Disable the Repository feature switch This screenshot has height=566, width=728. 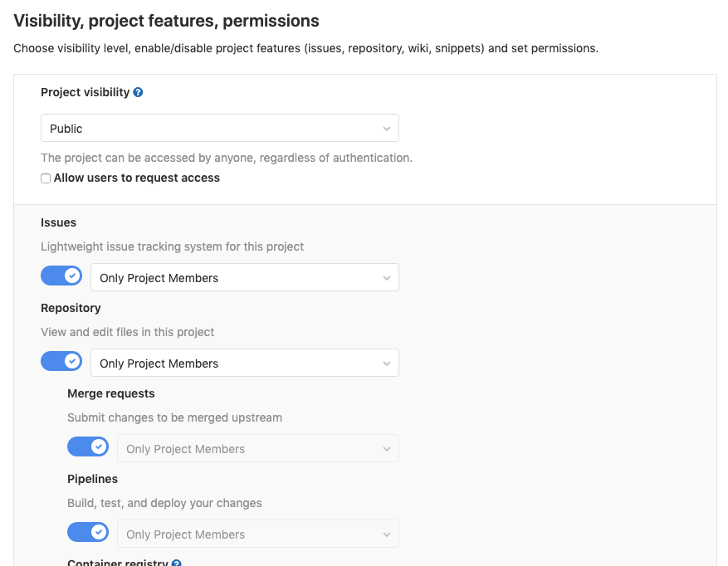point(61,361)
